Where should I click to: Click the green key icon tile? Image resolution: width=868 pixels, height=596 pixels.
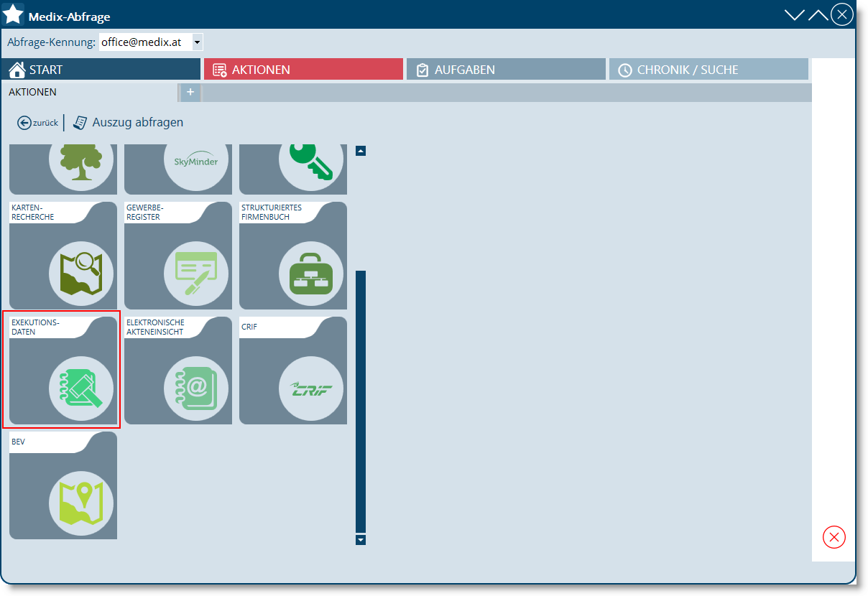coord(293,168)
